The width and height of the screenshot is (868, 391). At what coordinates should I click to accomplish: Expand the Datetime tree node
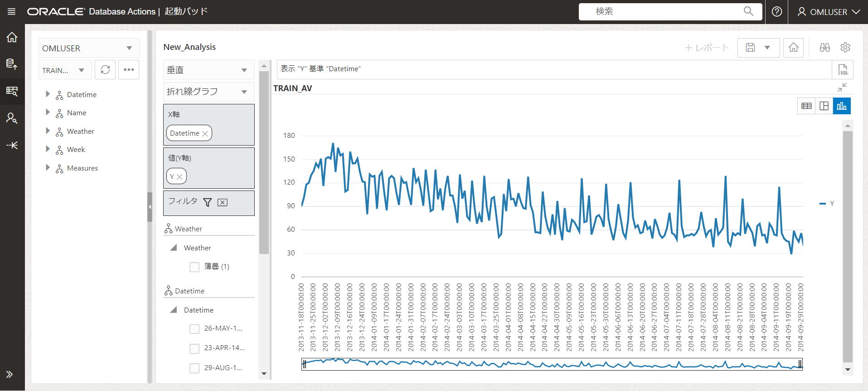click(x=48, y=94)
